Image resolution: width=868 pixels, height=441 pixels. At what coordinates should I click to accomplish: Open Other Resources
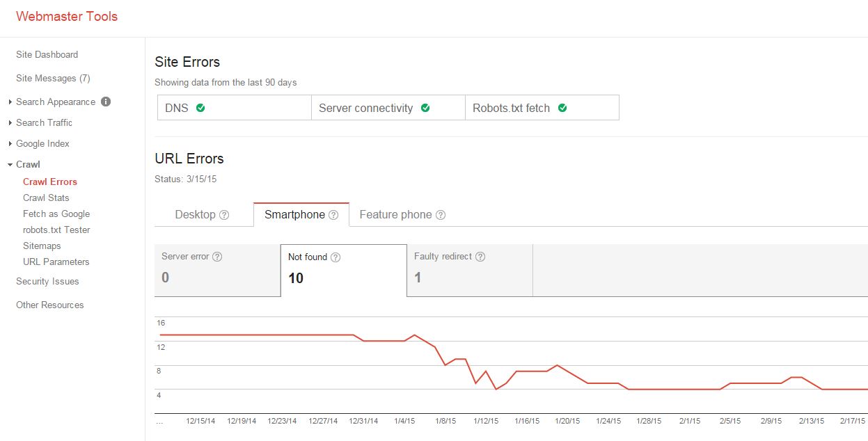click(49, 305)
